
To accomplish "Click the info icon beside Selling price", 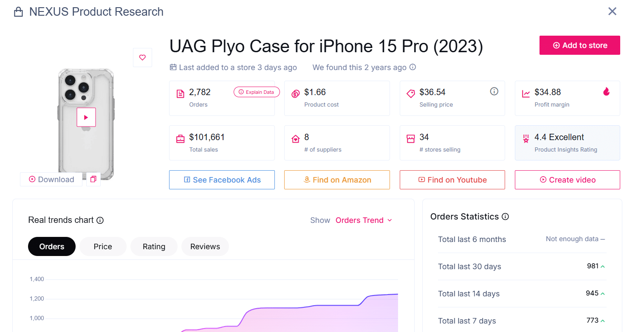I will (494, 91).
